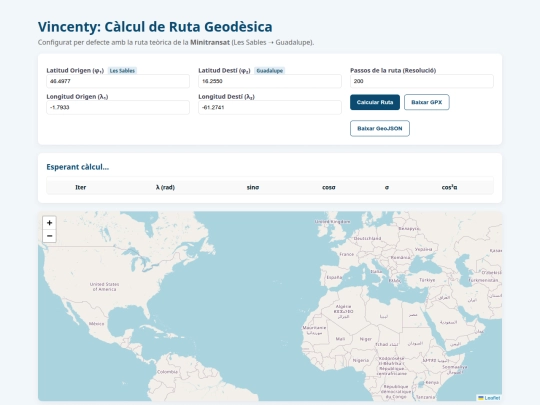Click the México label on the map
The height and width of the screenshot is (405, 540).
(96, 324)
